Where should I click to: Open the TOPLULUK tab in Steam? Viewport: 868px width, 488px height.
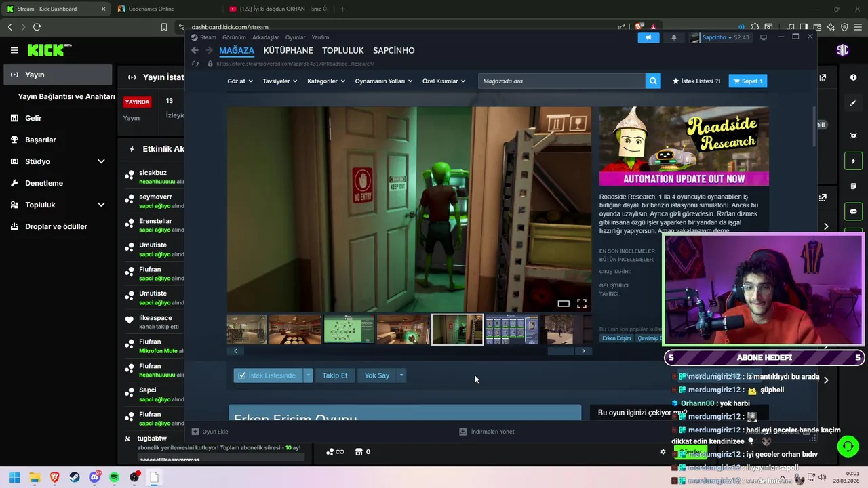343,50
